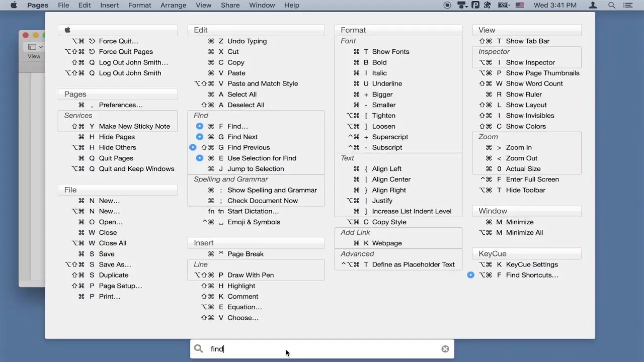Image resolution: width=644 pixels, height=362 pixels.
Task: Open the Pages application menu
Action: pyautogui.click(x=37, y=5)
